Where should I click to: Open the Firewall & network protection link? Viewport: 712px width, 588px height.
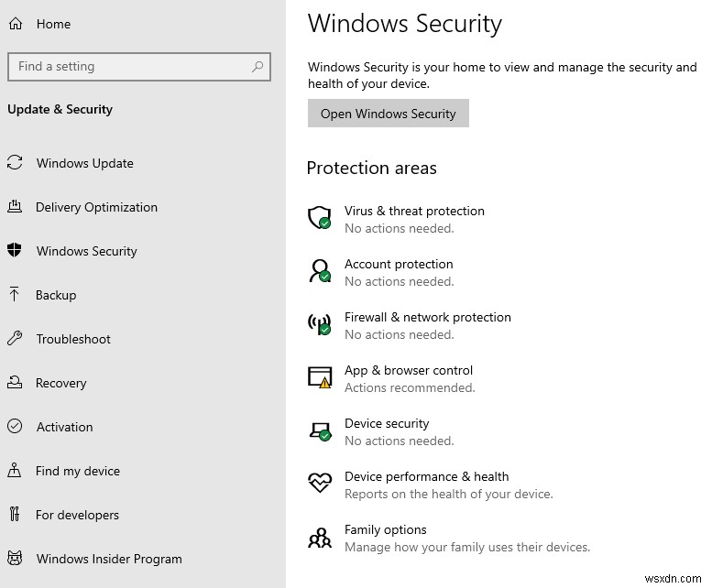click(427, 317)
